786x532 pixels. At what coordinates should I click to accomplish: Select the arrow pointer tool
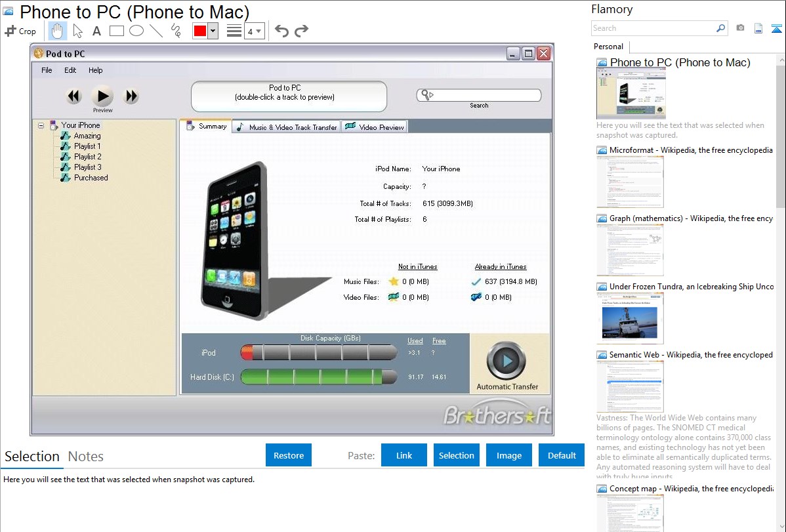[77, 31]
